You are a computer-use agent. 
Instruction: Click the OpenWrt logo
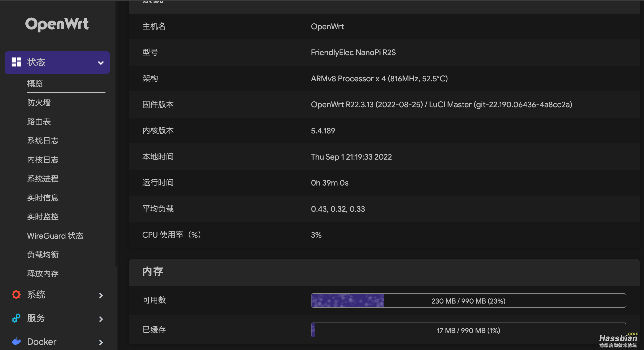(x=57, y=24)
